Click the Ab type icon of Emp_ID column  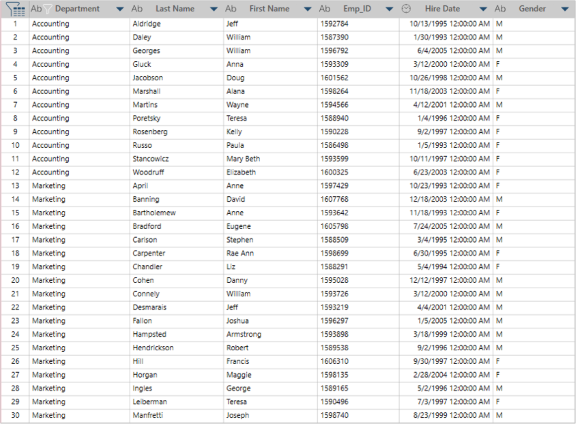[324, 8]
